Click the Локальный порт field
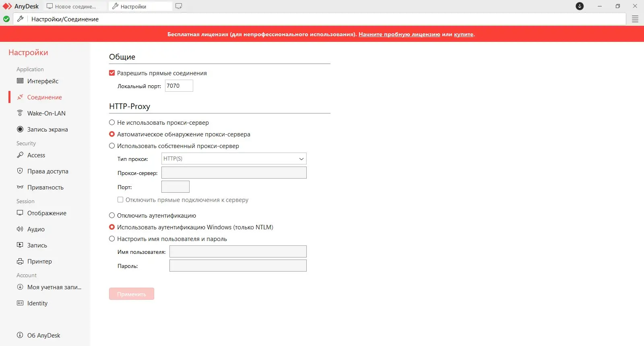 (179, 86)
